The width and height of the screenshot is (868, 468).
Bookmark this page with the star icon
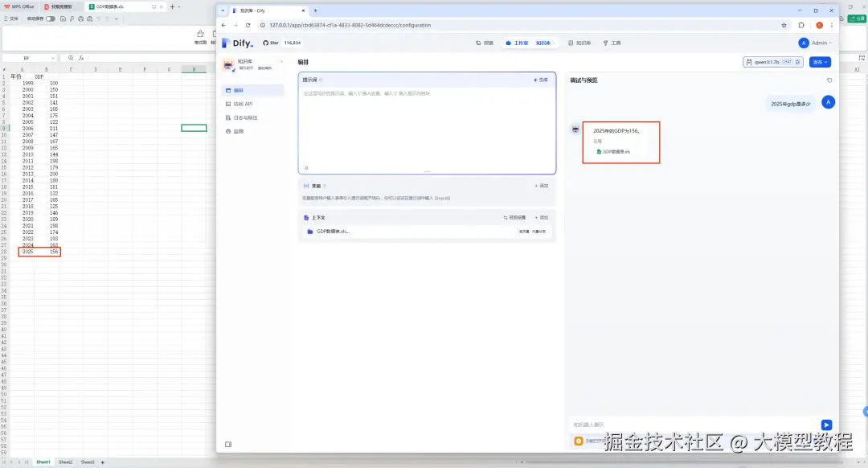784,25
